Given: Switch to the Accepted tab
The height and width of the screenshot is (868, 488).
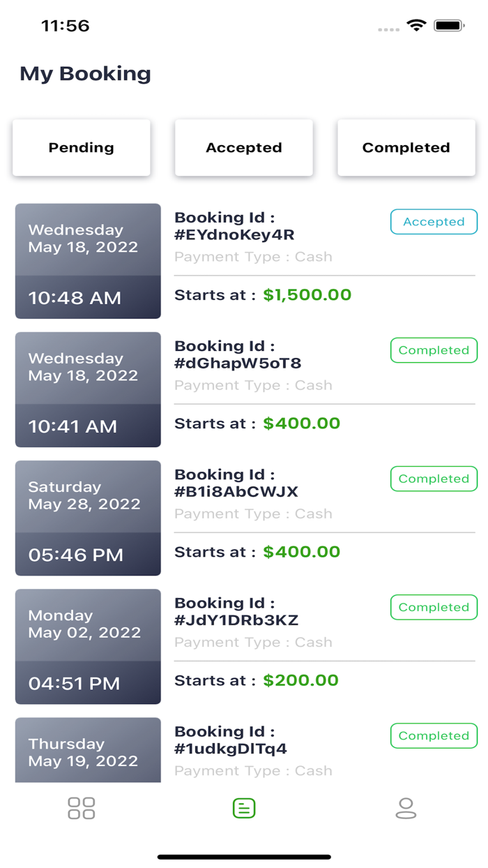Looking at the screenshot, I should [x=244, y=148].
